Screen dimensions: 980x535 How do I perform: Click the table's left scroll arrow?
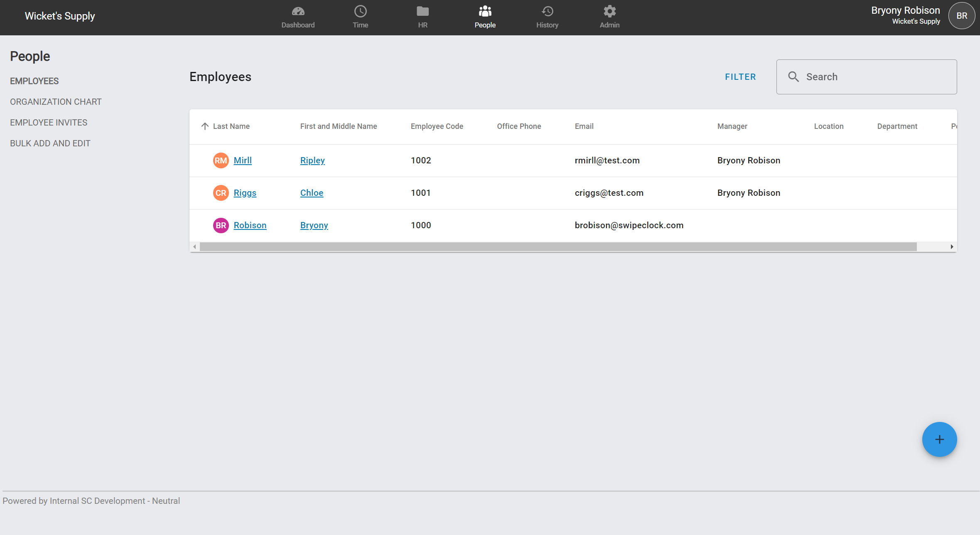click(194, 247)
